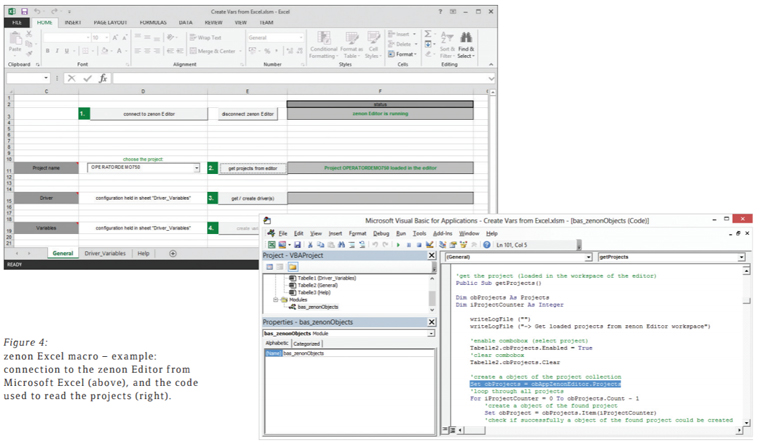The height and width of the screenshot is (445, 760).
Task: Close the Properties - bas_zenonObjects pane
Action: coord(431,322)
